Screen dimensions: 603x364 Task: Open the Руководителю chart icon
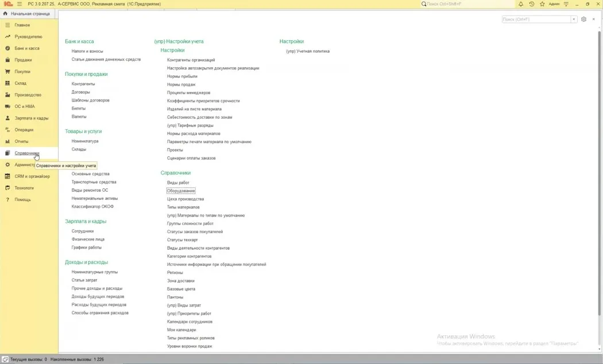[x=7, y=37]
